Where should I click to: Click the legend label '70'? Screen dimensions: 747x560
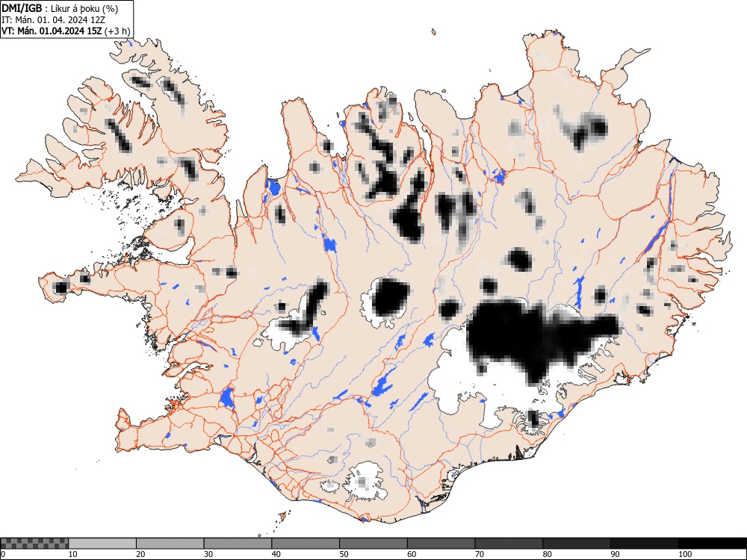pyautogui.click(x=480, y=554)
